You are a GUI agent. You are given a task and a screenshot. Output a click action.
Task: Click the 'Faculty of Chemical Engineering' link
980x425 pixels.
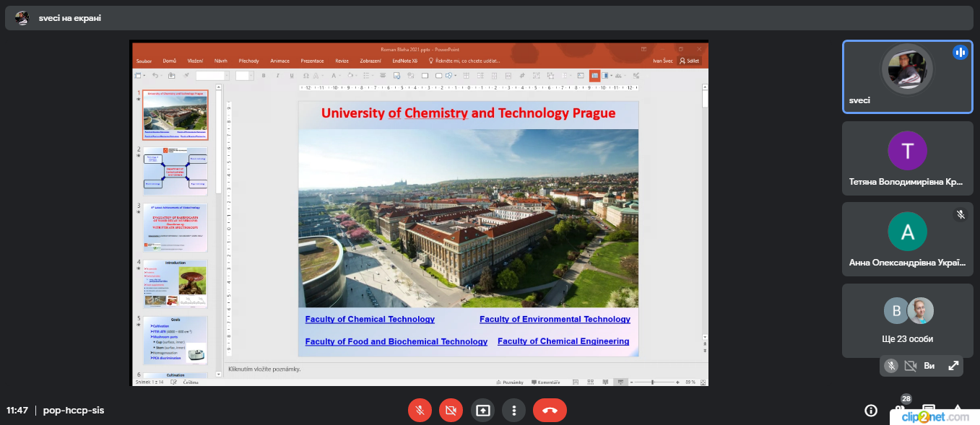563,341
